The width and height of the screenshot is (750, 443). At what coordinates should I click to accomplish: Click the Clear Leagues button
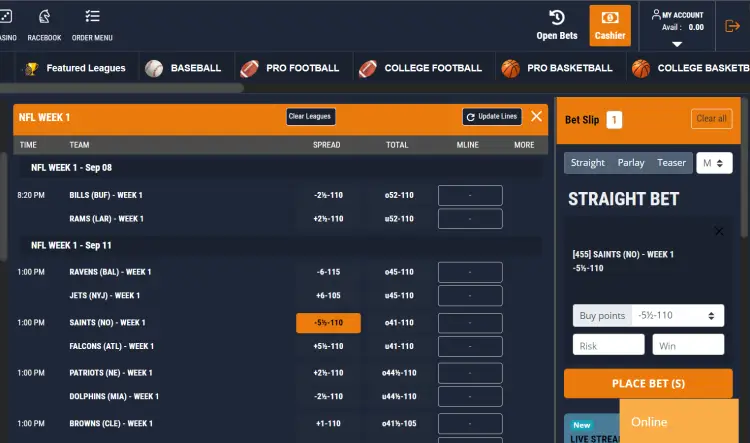[311, 117]
